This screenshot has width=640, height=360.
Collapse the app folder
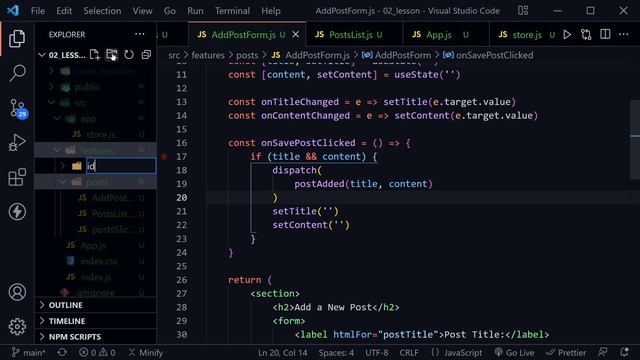click(96, 118)
